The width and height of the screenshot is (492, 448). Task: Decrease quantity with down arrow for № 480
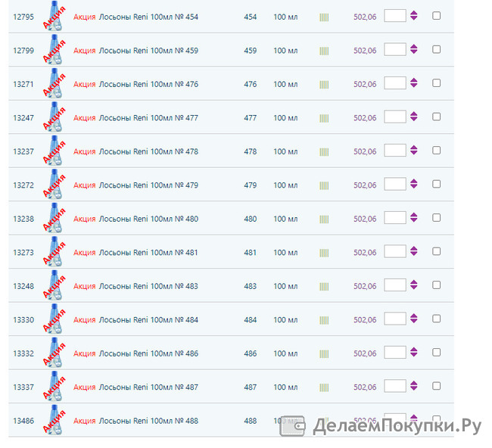click(x=414, y=220)
